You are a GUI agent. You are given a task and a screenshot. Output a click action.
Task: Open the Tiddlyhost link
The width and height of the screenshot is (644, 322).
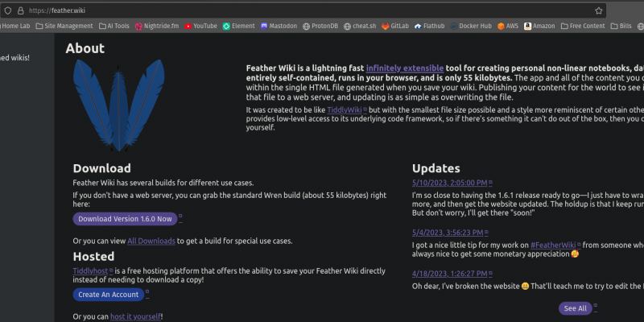point(93,271)
